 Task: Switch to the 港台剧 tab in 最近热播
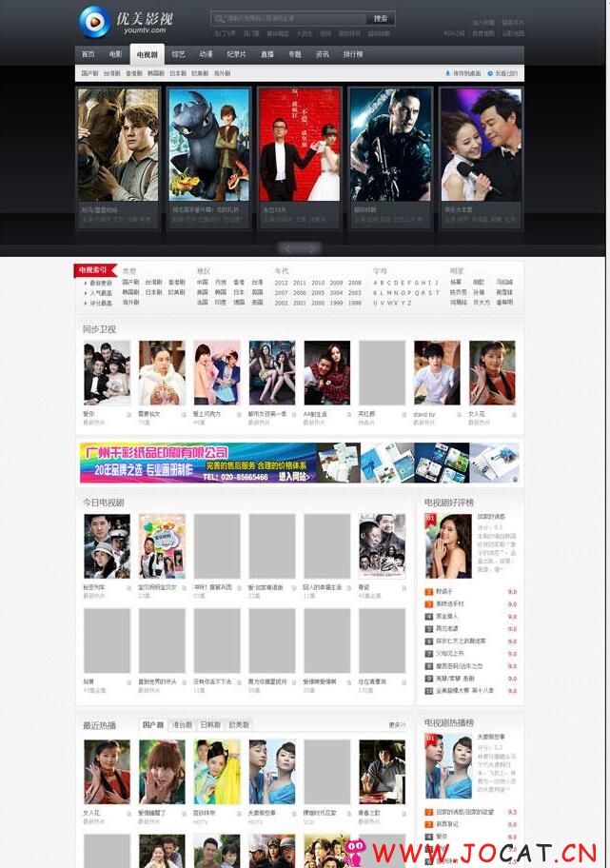coord(182,724)
